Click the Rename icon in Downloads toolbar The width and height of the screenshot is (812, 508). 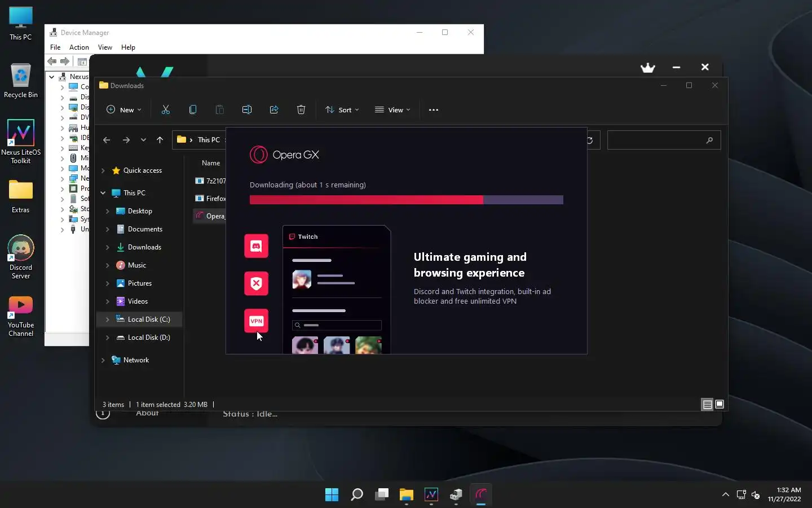[247, 110]
